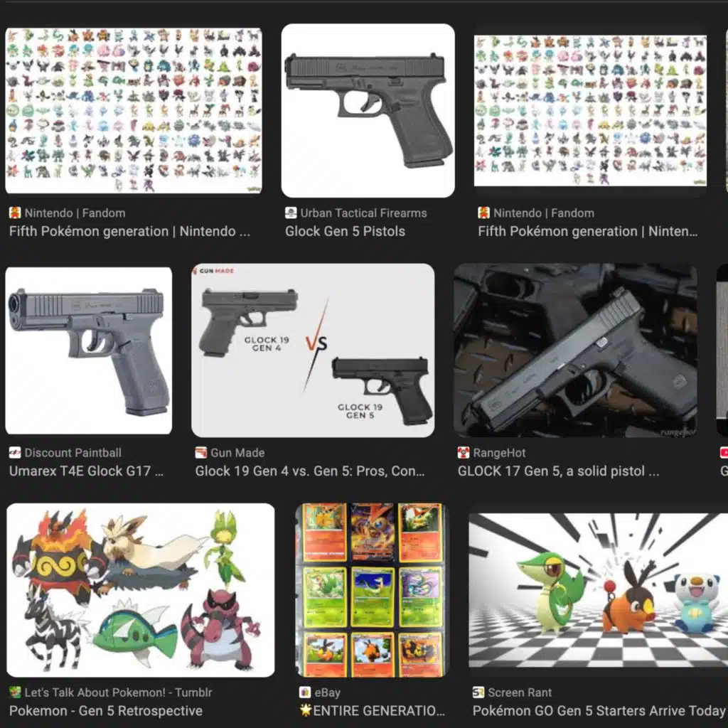The height and width of the screenshot is (728, 728).
Task: Click the Discount Paintball favicon
Action: [x=15, y=453]
